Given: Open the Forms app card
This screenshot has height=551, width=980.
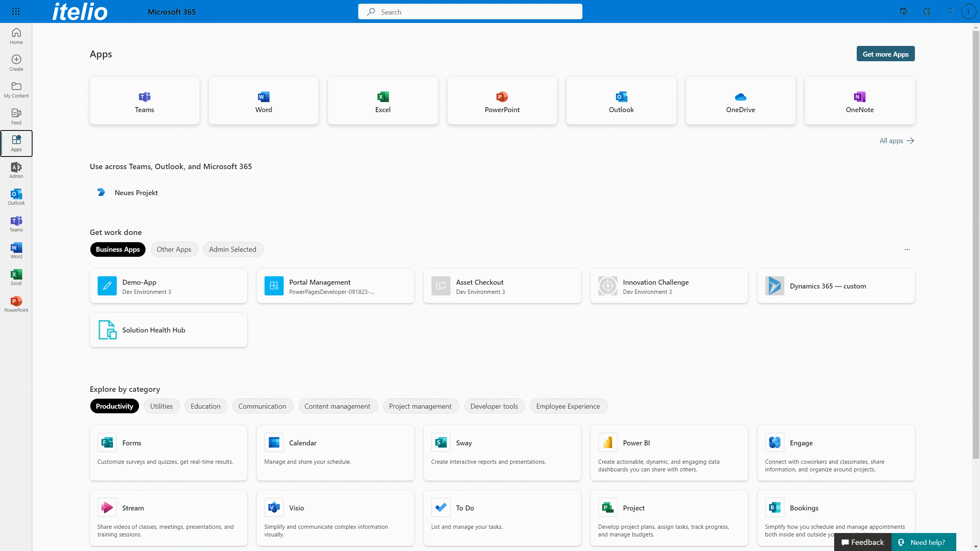Looking at the screenshot, I should pyautogui.click(x=168, y=453).
